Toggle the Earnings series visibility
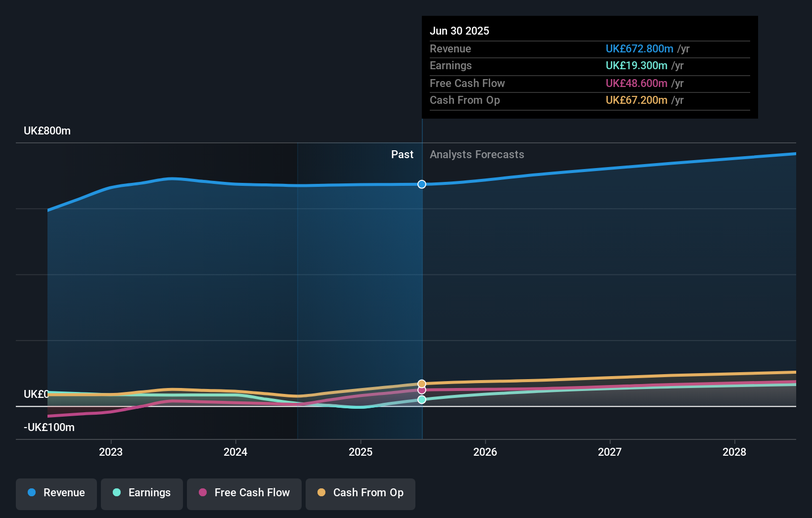 142,493
